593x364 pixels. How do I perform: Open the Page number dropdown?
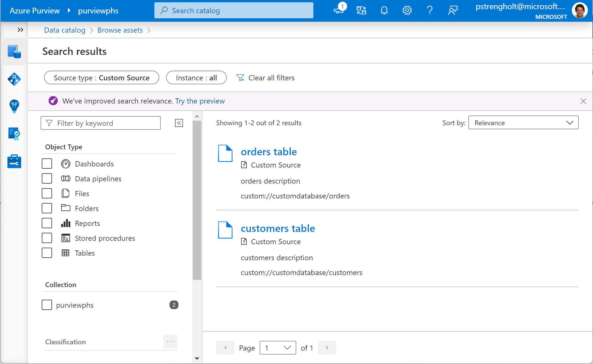point(278,348)
